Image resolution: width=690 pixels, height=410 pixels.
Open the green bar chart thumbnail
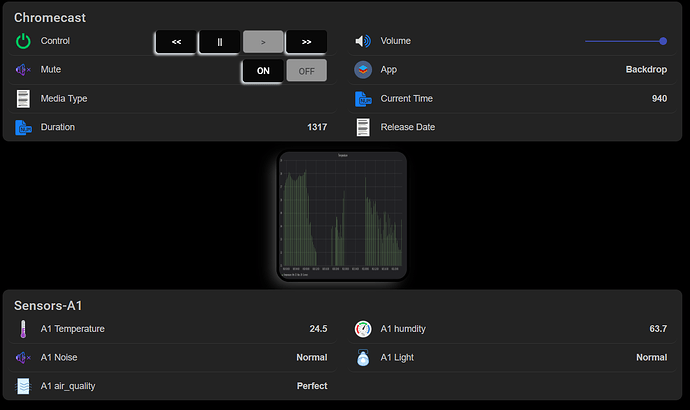tap(342, 216)
